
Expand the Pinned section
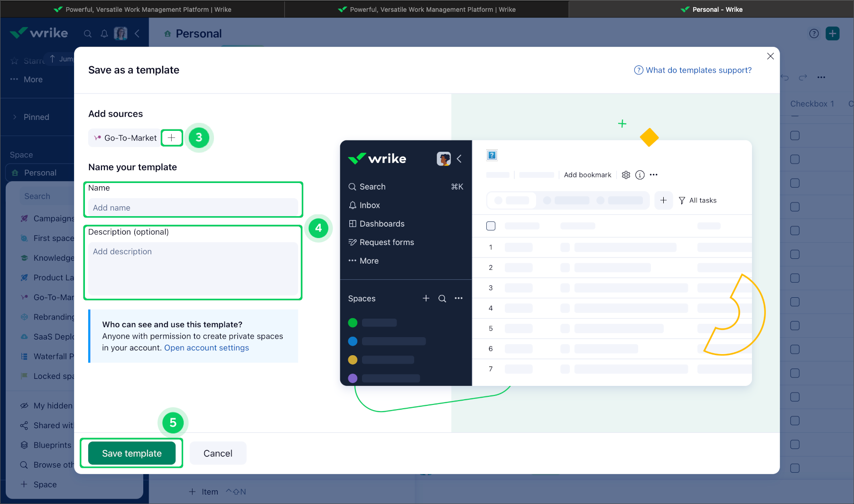click(x=15, y=117)
